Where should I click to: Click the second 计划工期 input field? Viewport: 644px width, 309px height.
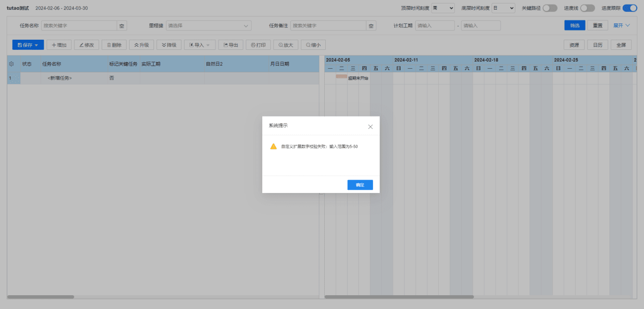(481, 25)
